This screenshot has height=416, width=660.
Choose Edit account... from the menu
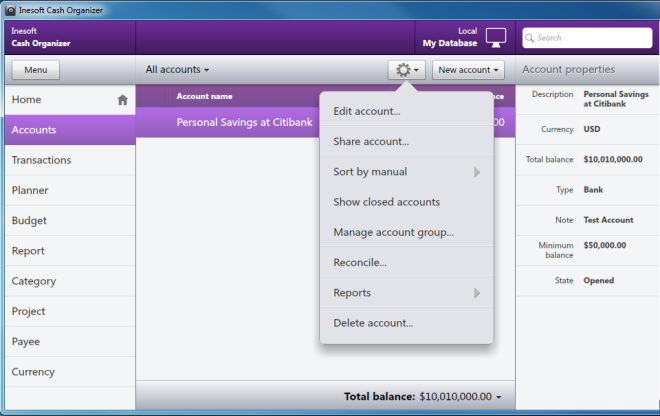pyautogui.click(x=407, y=111)
